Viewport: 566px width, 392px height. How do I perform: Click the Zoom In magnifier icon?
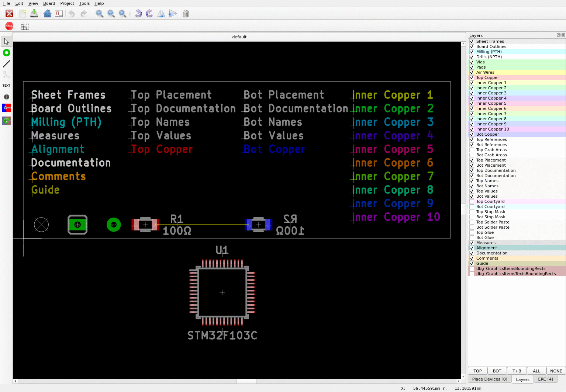(99, 14)
